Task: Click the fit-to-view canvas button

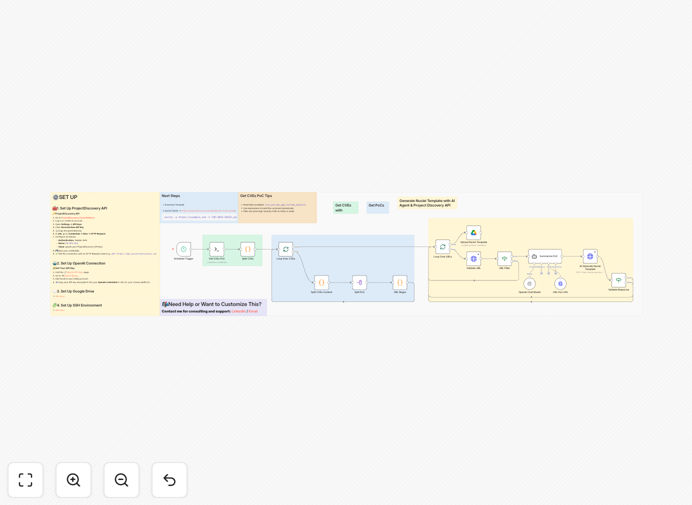Action: (x=26, y=480)
